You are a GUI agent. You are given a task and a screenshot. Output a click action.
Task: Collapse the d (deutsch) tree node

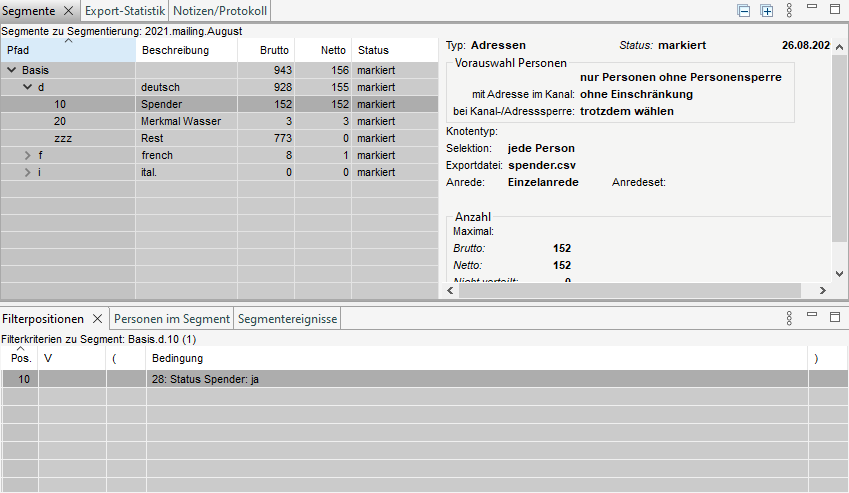(28, 87)
